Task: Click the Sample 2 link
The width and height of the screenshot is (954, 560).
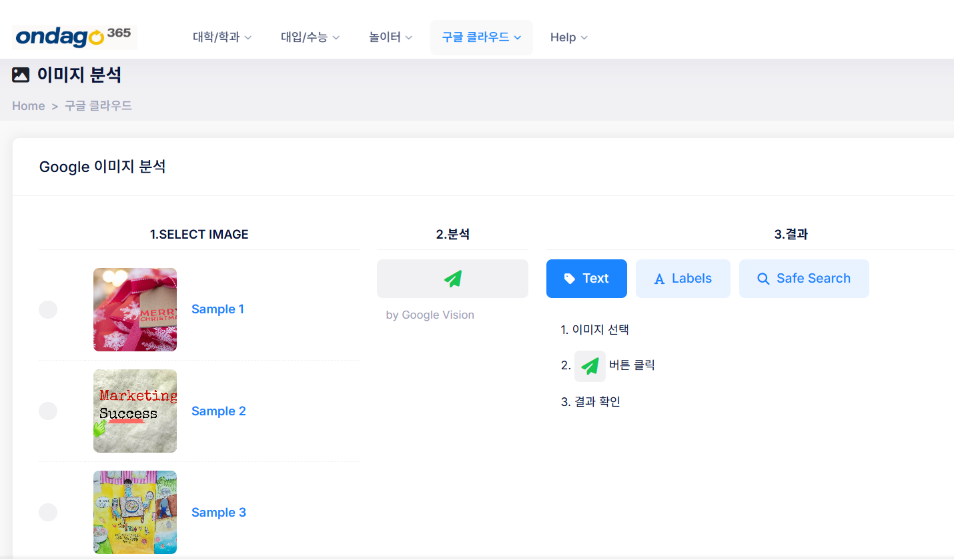Action: coord(219,411)
